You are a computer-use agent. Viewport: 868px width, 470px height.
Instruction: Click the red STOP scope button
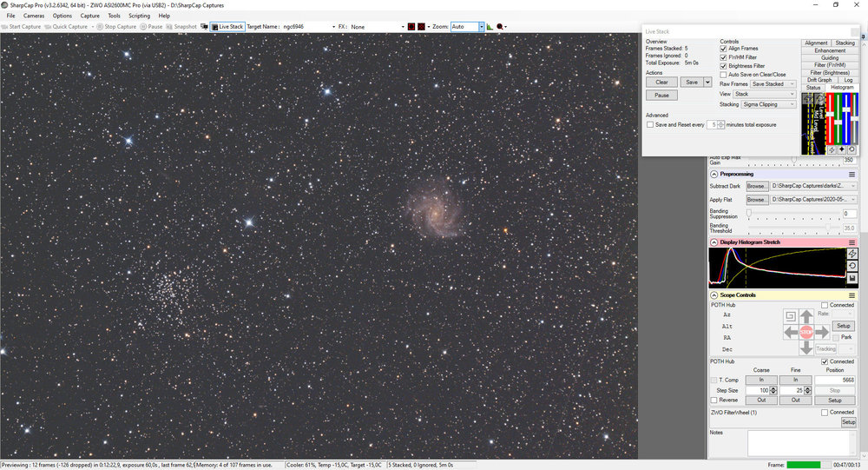806,332
